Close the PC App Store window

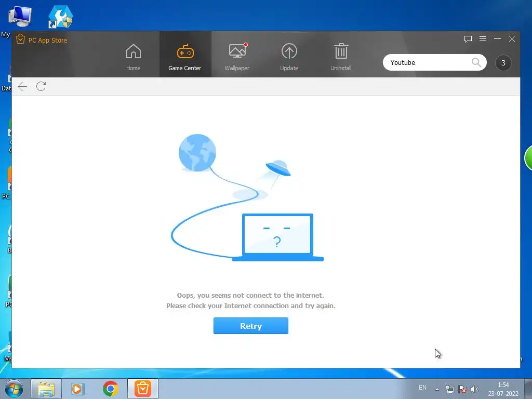coord(512,39)
